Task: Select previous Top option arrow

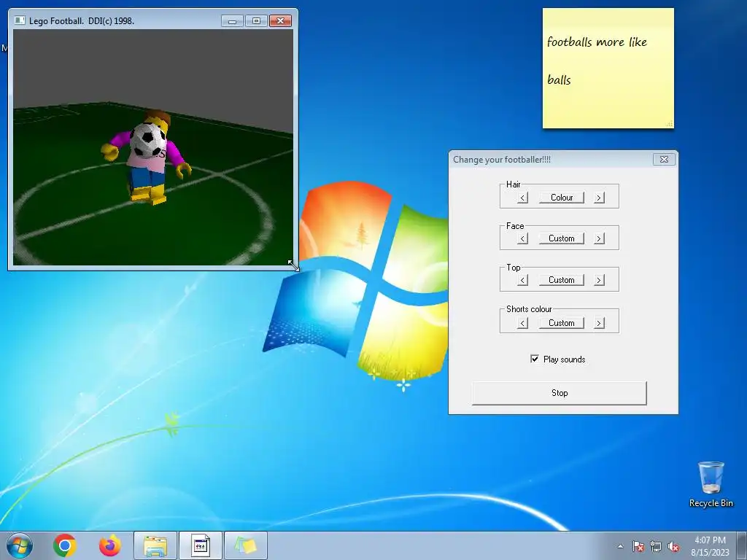Action: [x=522, y=280]
